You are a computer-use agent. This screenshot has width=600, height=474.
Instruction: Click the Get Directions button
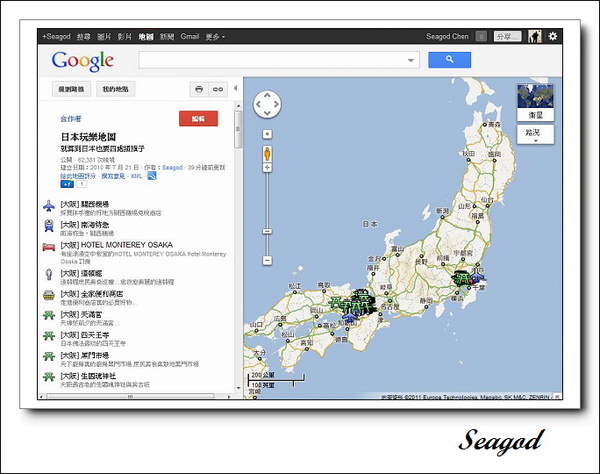[x=71, y=89]
